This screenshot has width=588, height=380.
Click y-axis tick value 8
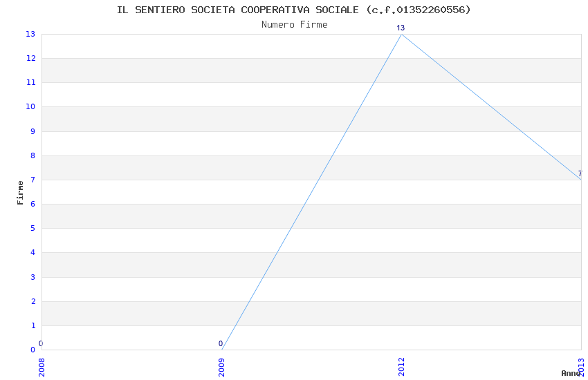point(33,155)
